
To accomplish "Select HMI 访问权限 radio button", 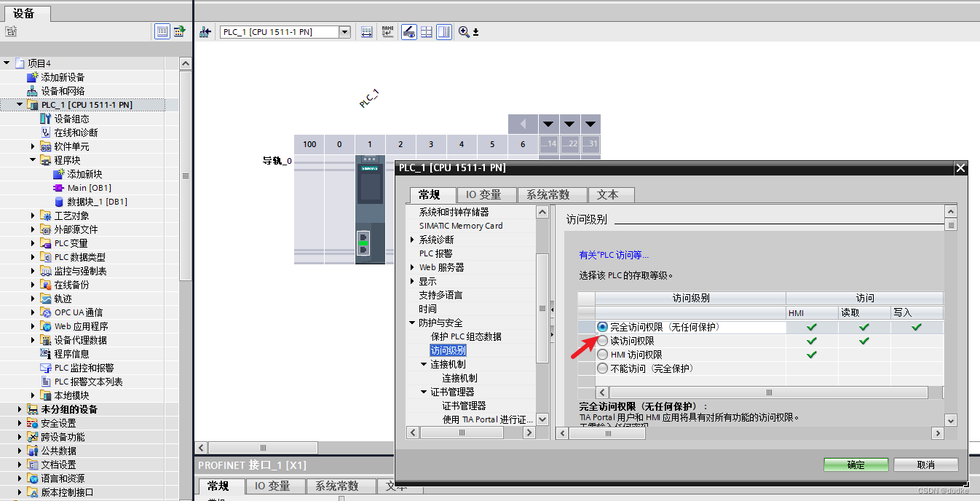I will click(602, 355).
